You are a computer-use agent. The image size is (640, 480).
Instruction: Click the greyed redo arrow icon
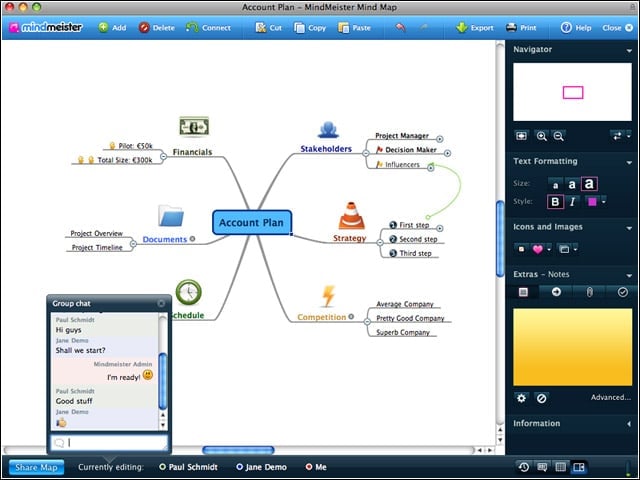(x=424, y=27)
